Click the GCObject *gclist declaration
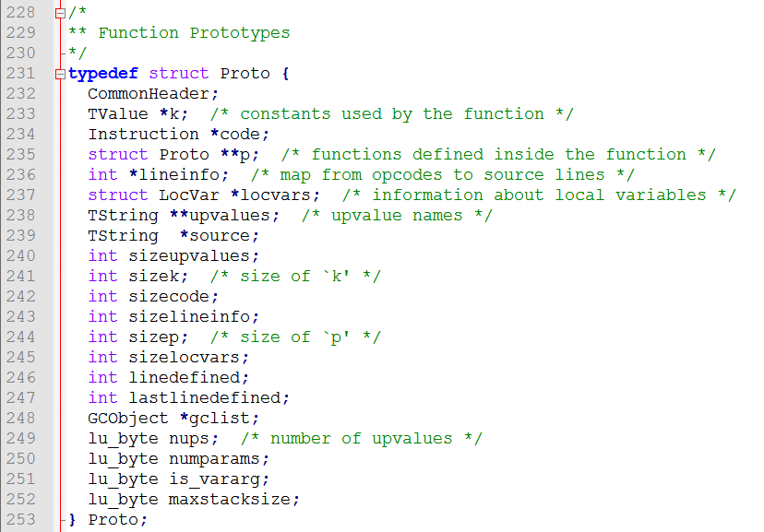This screenshot has height=532, width=764. point(173,418)
